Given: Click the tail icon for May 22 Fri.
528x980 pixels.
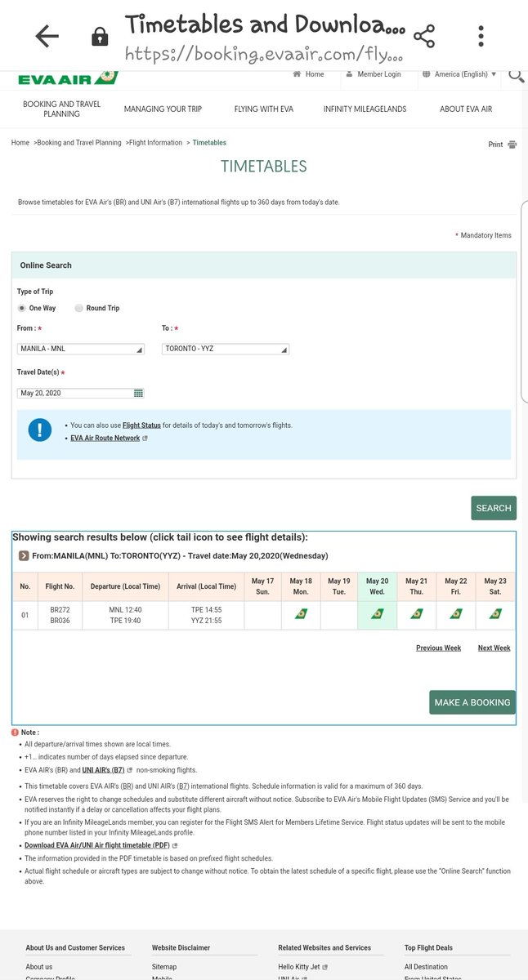Looking at the screenshot, I should tap(456, 614).
